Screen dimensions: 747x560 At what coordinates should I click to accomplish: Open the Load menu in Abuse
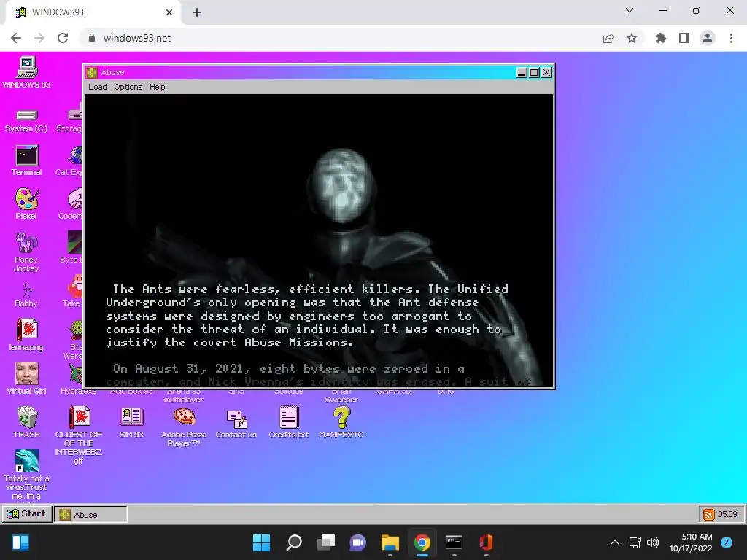point(98,87)
